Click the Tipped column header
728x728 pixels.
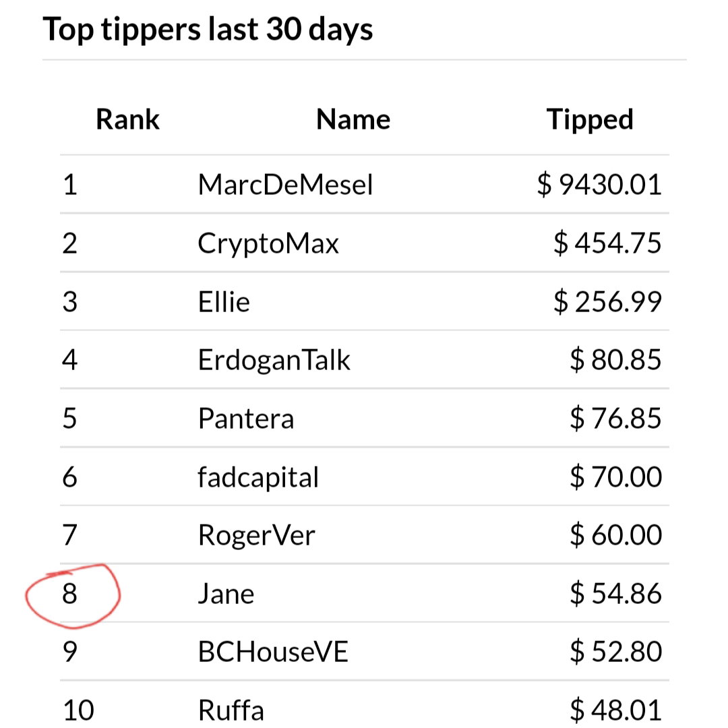(590, 120)
